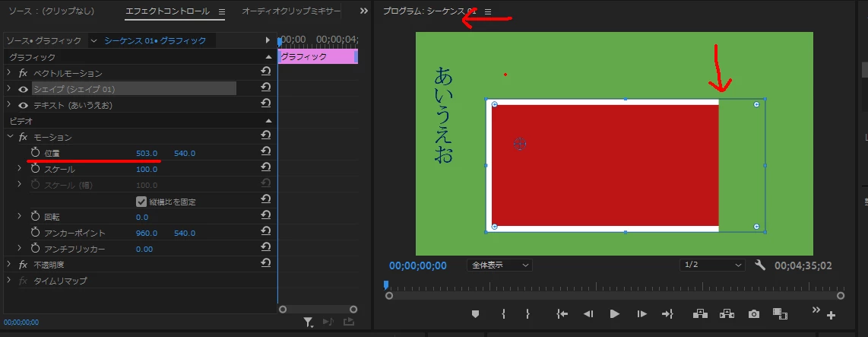Viewport: 868px width, 337px height.
Task: Expand the シェイプ (シェイプ 01) row
Action: [x=9, y=89]
